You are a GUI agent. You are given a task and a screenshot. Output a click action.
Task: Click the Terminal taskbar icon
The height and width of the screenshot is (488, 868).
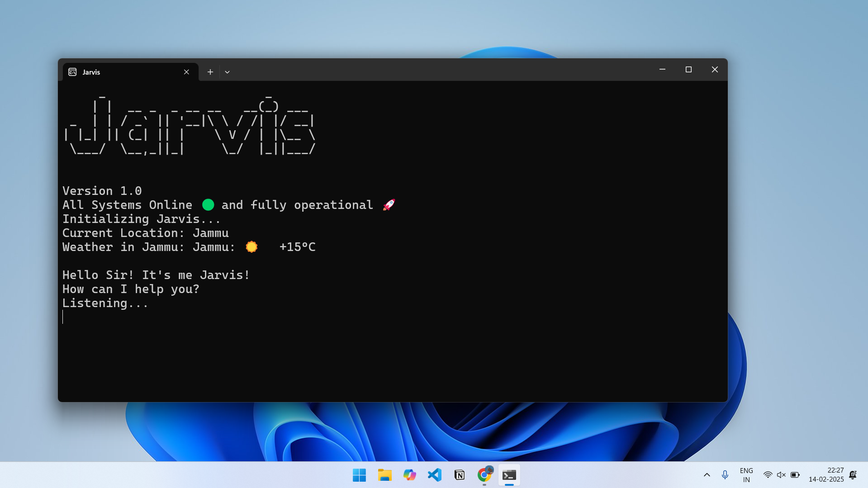click(x=509, y=475)
